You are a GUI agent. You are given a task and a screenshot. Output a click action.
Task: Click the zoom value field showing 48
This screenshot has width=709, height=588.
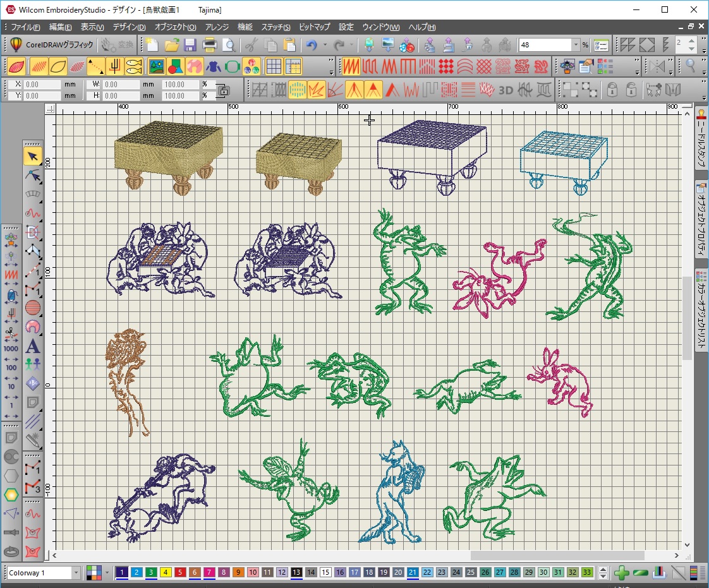point(545,45)
